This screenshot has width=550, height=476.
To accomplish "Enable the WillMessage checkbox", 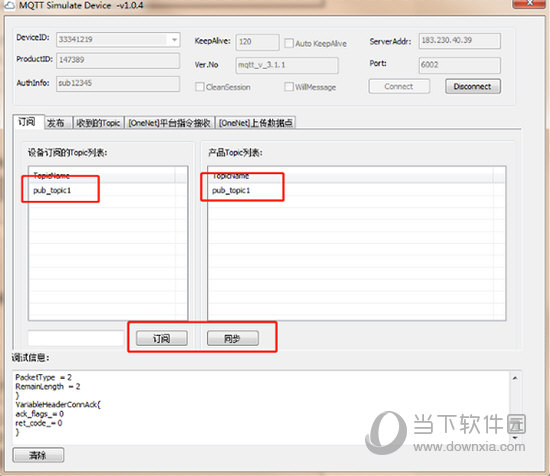I will pyautogui.click(x=288, y=87).
